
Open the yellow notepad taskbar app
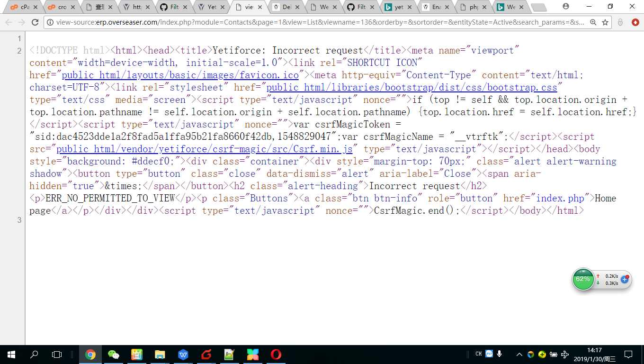230,354
